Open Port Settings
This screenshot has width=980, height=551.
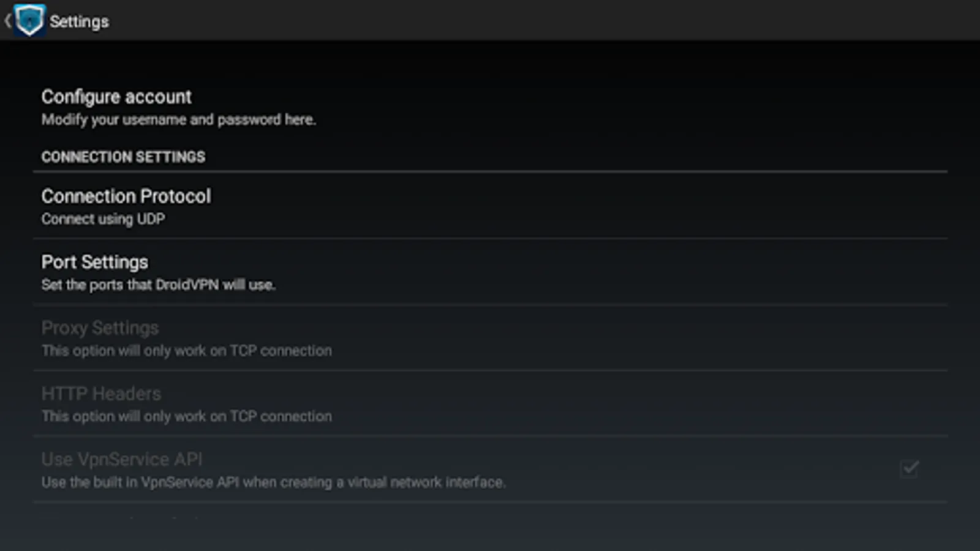coord(95,262)
